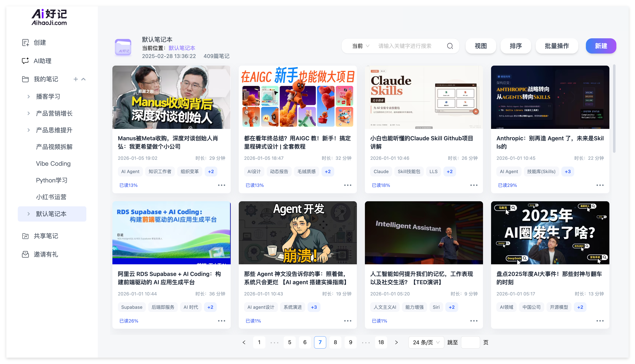Viewport: 635px width, 364px height.
Task: Open more options for the Manus note
Action: pyautogui.click(x=221, y=185)
